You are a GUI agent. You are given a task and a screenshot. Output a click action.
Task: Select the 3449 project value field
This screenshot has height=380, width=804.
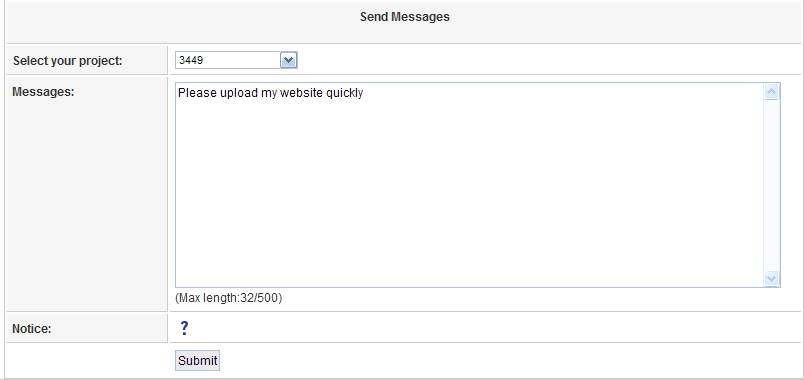pos(228,61)
